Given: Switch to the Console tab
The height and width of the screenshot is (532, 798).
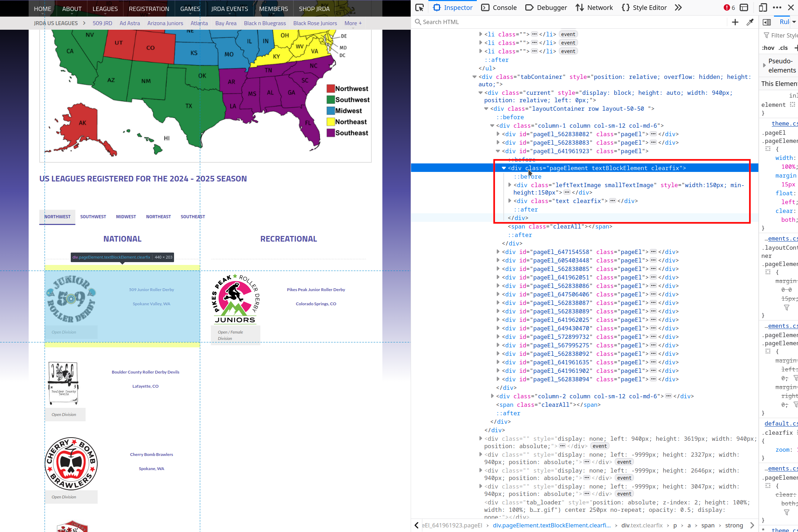Looking at the screenshot, I should click(x=499, y=8).
